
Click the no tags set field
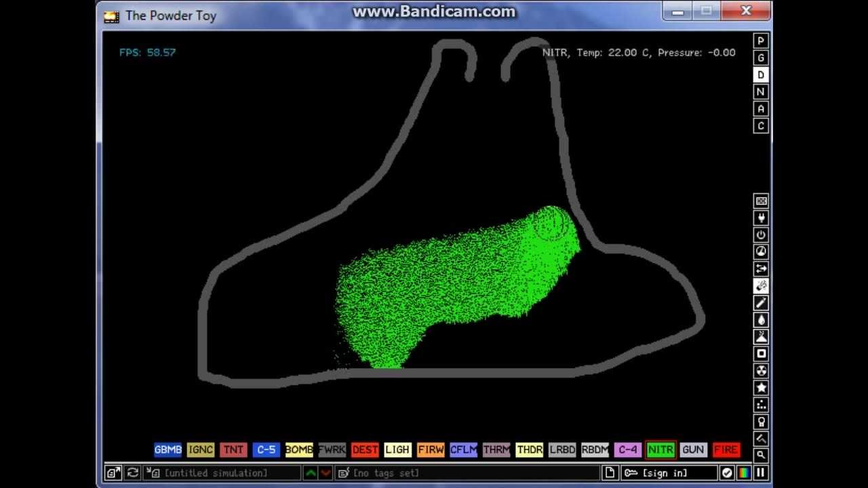[x=467, y=472]
